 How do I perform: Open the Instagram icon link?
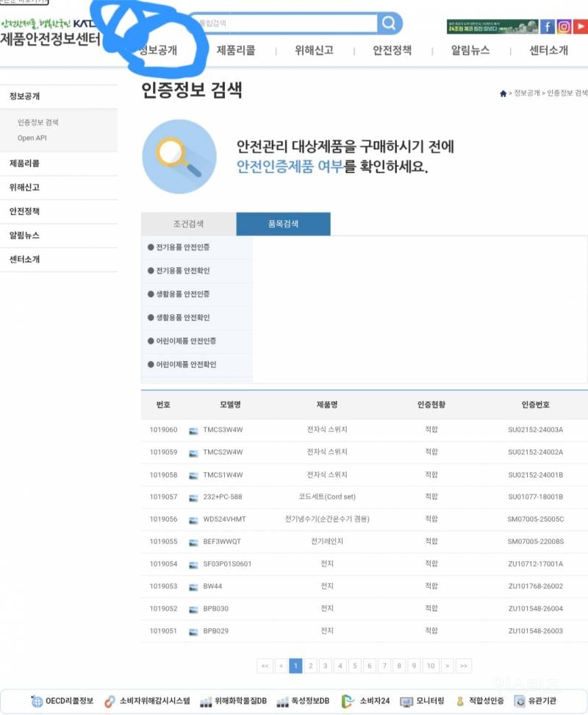[x=564, y=27]
